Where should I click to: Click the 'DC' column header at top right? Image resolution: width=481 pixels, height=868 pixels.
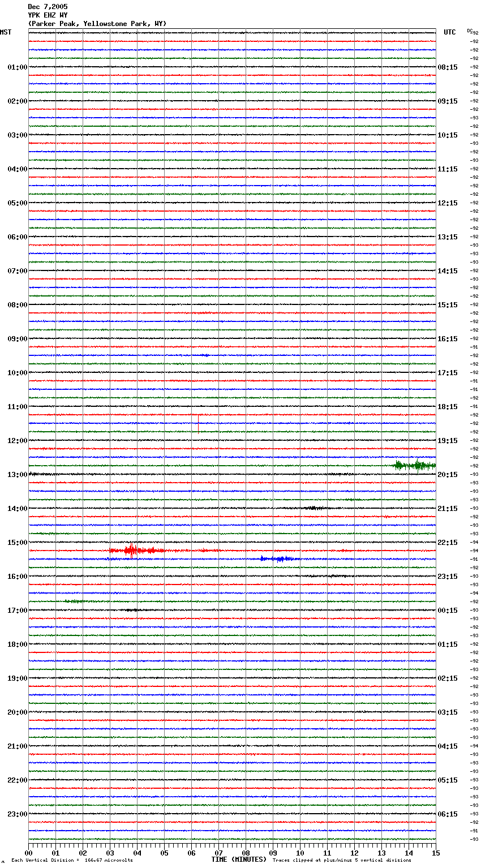coord(470,31)
